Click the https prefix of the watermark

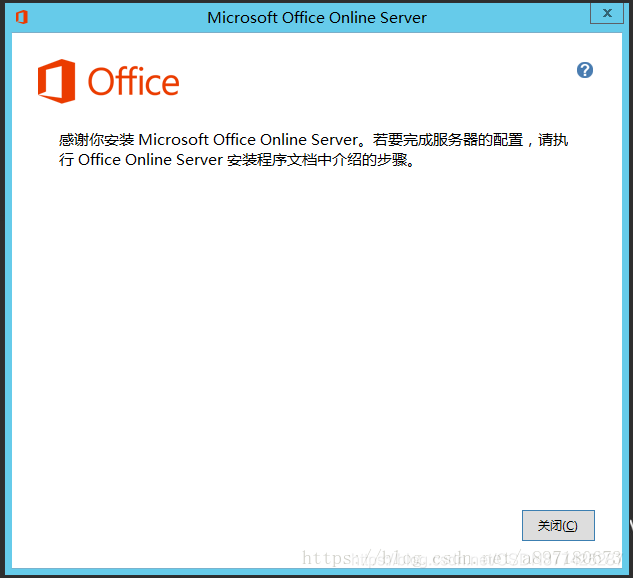click(327, 559)
